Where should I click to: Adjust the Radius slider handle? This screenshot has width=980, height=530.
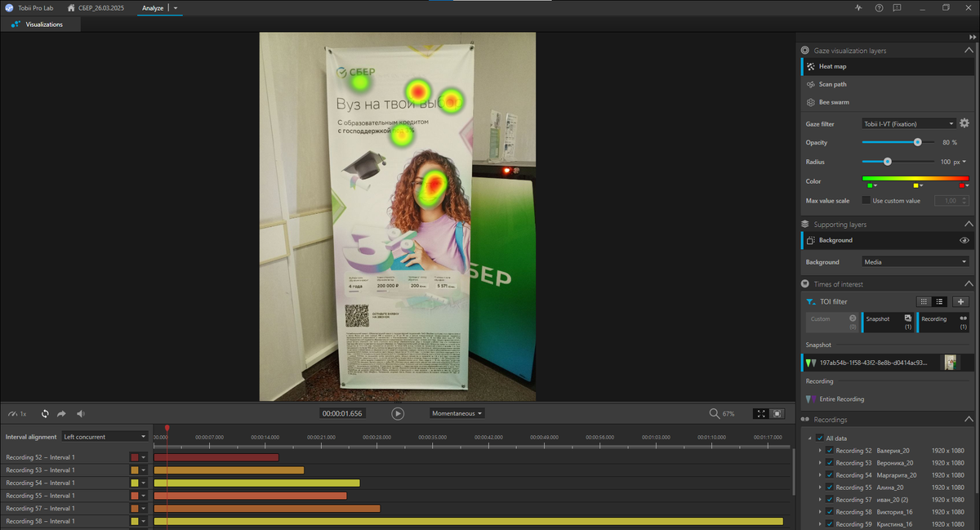click(888, 162)
